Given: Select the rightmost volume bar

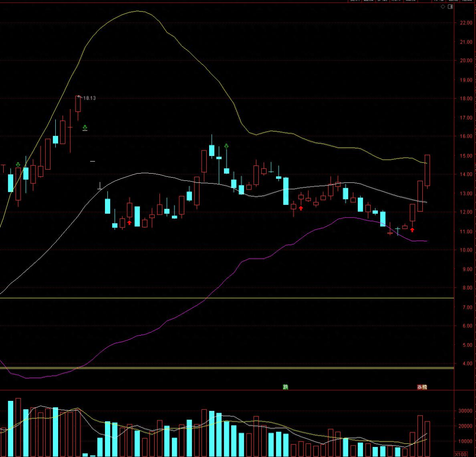Looking at the screenshot, I should 427,439.
